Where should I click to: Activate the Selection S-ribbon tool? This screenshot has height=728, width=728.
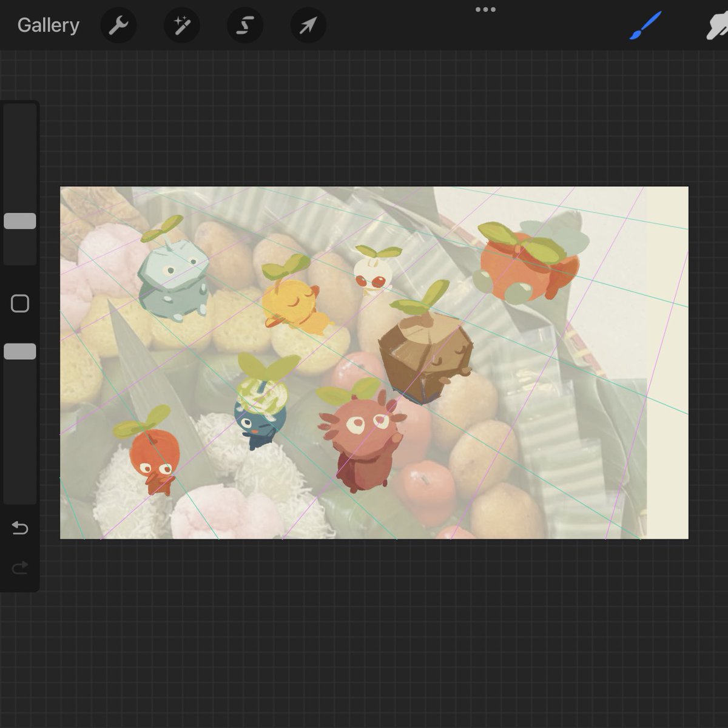coord(245,25)
